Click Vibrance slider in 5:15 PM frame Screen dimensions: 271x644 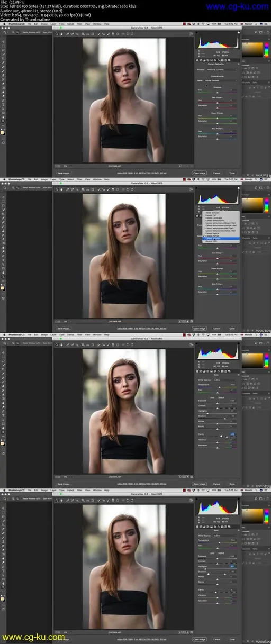tap(217, 442)
